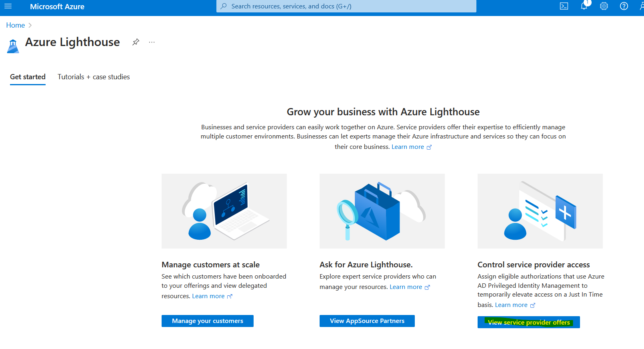Open portal settings gear
The height and width of the screenshot is (349, 644).
click(x=604, y=6)
